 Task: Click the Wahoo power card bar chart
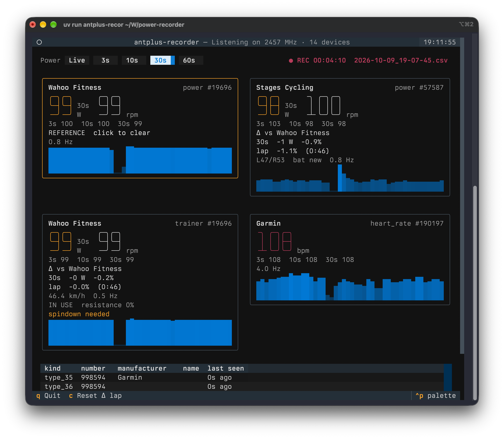140,160
